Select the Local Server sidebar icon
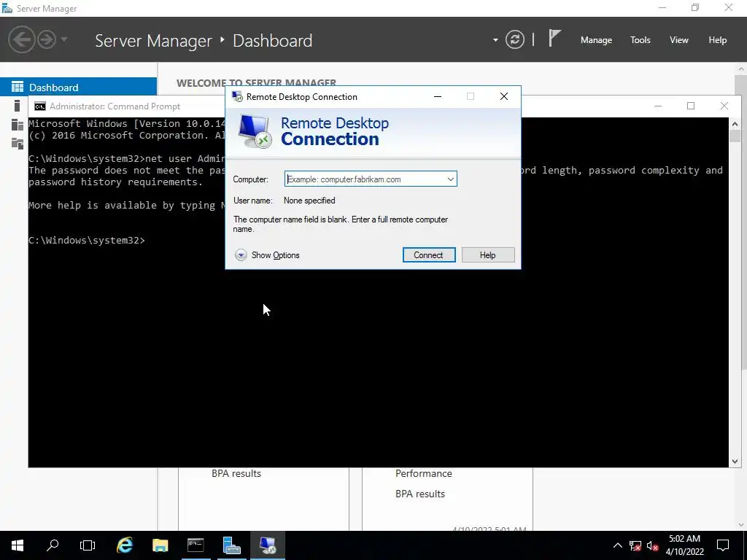Image resolution: width=747 pixels, height=560 pixels. tap(18, 106)
